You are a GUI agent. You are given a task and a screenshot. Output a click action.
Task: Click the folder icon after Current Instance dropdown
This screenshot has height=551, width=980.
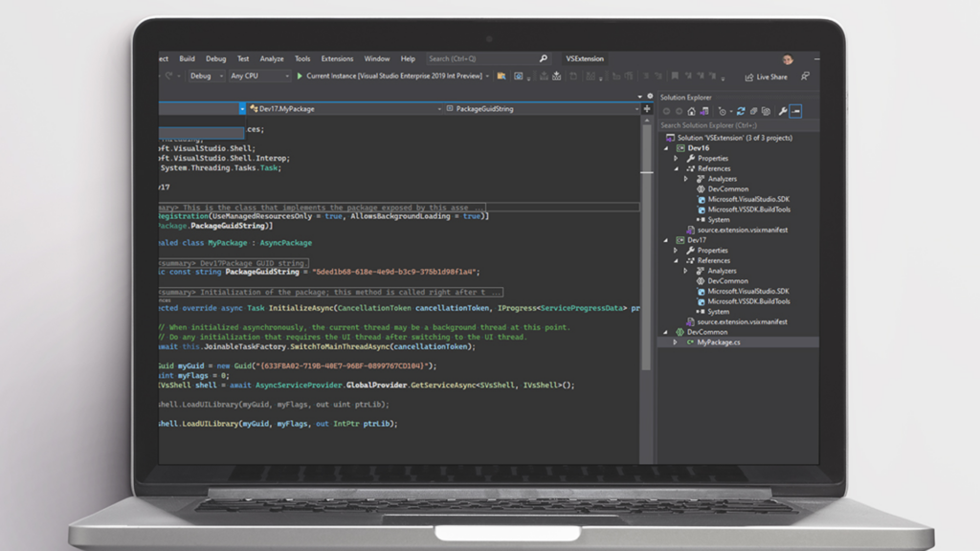[501, 77]
